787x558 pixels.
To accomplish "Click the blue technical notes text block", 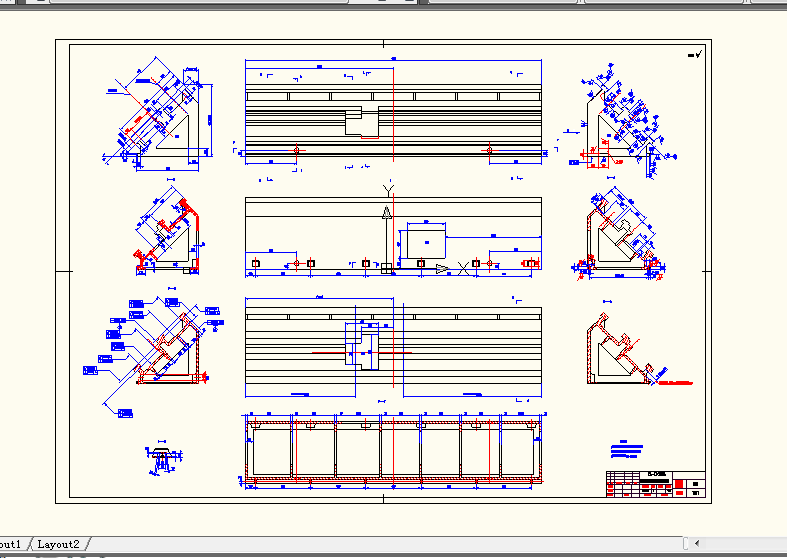I will (x=626, y=449).
